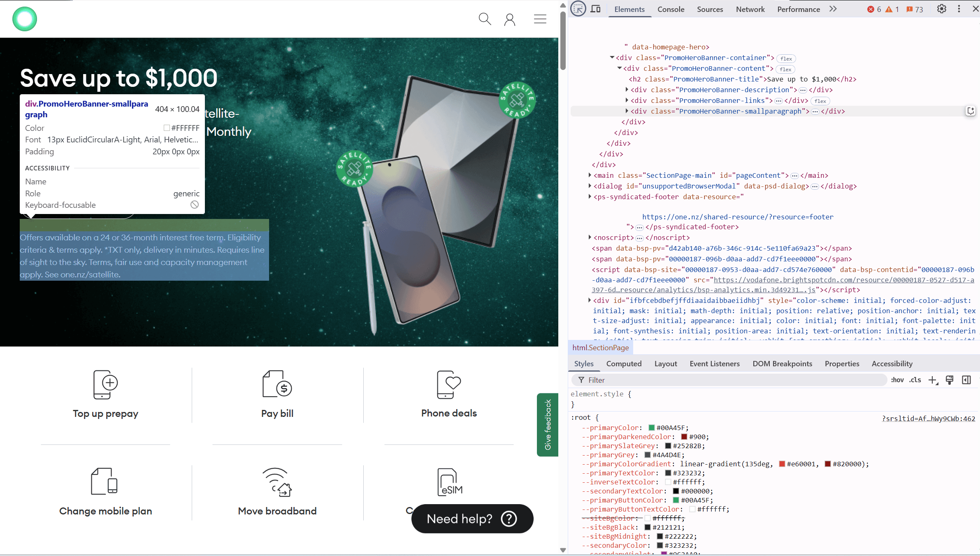Image resolution: width=980 pixels, height=556 pixels.
Task: Collapse the PromoHeroBanner-content div node
Action: point(620,68)
